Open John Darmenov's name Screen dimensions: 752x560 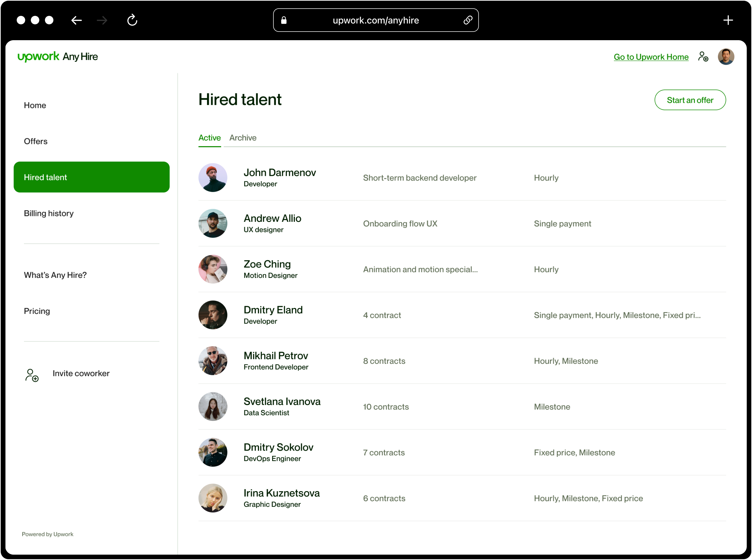280,172
